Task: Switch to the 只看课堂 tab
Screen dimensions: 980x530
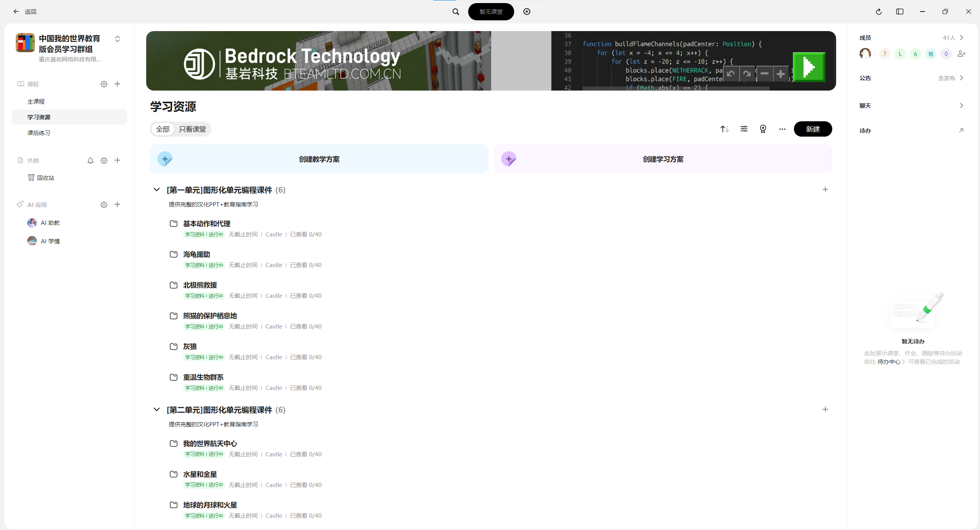Action: click(192, 129)
